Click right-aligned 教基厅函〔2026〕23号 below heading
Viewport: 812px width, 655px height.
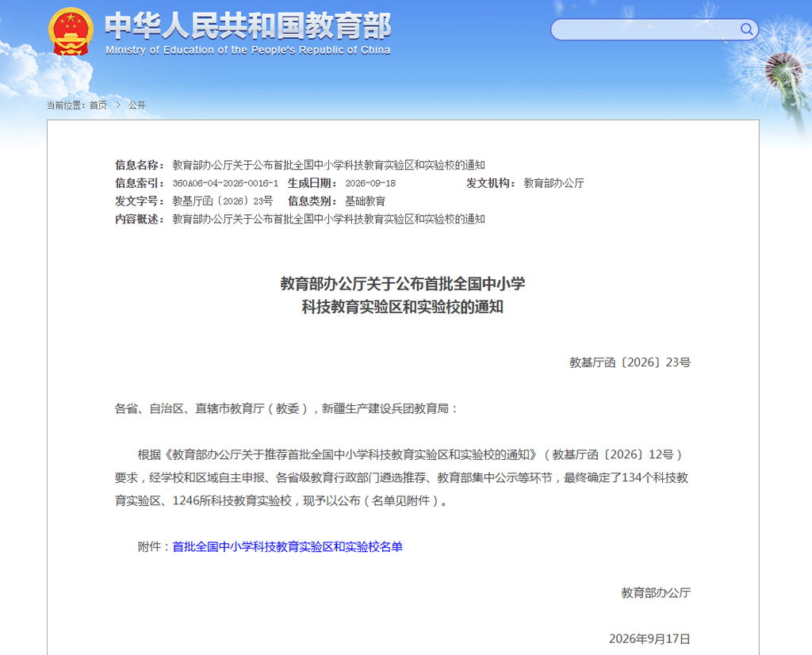point(630,362)
